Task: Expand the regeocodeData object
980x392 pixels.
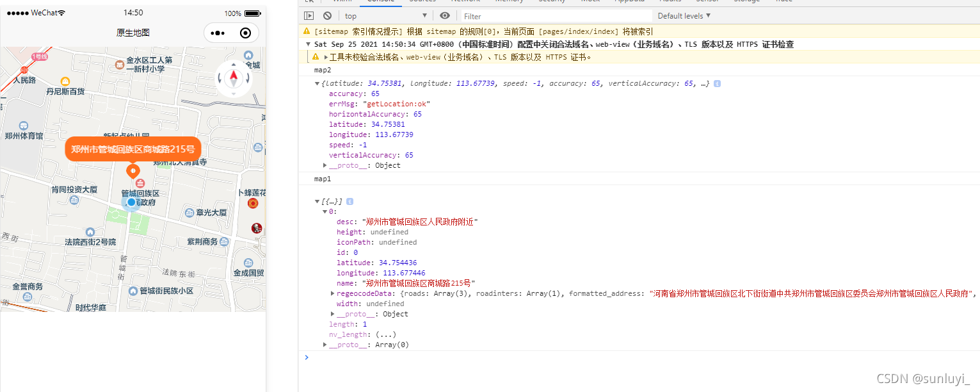Action: coord(333,293)
